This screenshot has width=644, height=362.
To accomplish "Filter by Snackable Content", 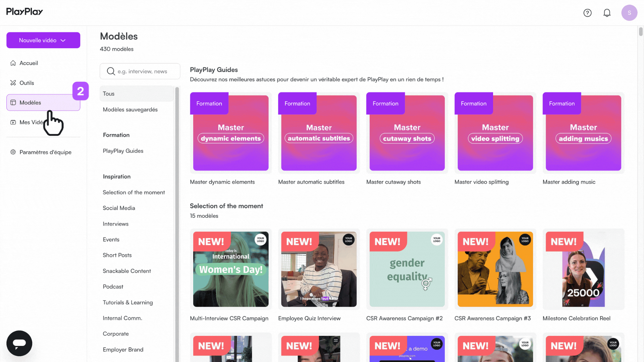I will (x=127, y=271).
